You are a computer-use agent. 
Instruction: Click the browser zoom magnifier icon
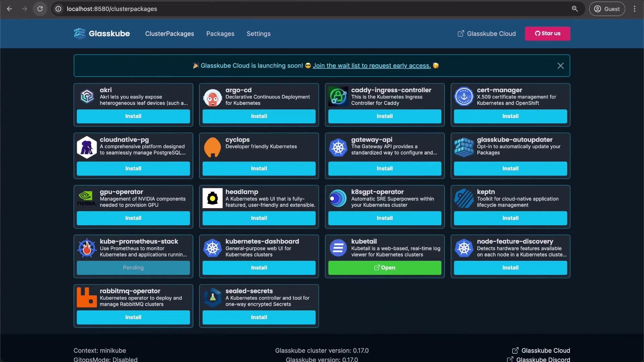tap(575, 9)
